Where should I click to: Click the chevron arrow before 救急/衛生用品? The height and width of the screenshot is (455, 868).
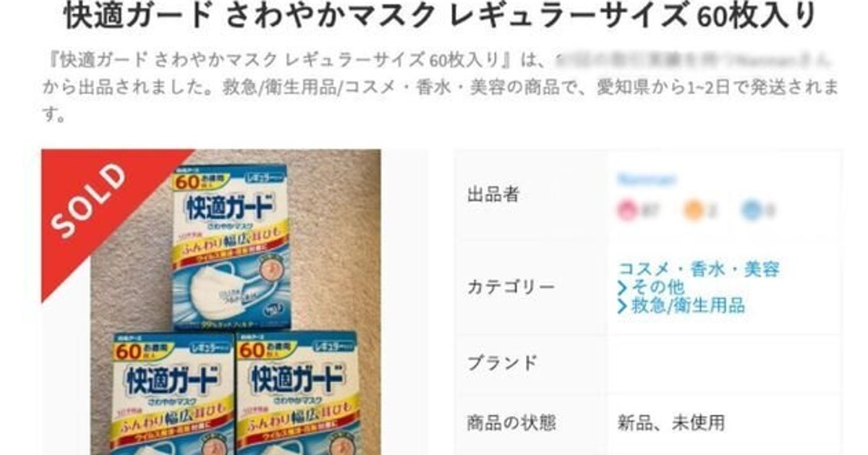coord(622,306)
